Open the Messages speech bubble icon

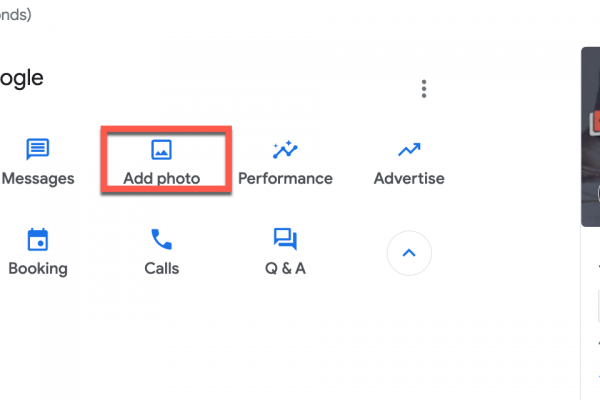coord(38,150)
